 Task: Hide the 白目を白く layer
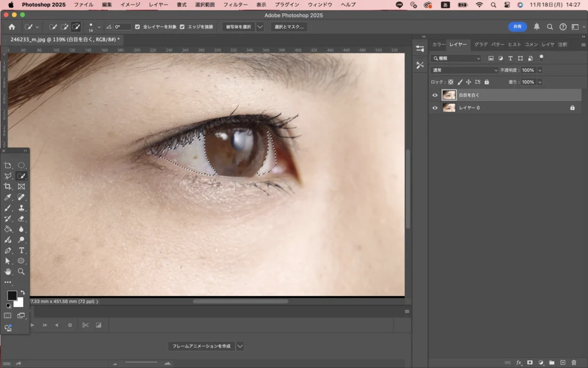point(435,95)
